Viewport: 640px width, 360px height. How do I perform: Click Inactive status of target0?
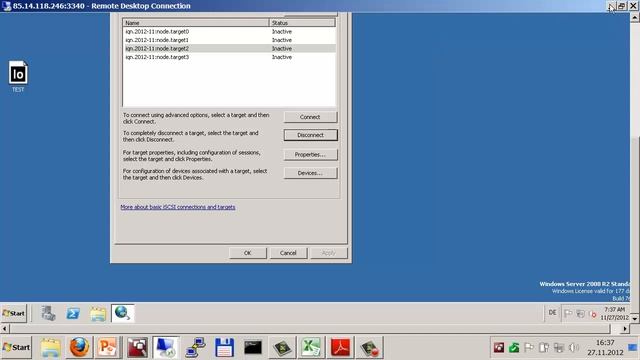coord(282,31)
